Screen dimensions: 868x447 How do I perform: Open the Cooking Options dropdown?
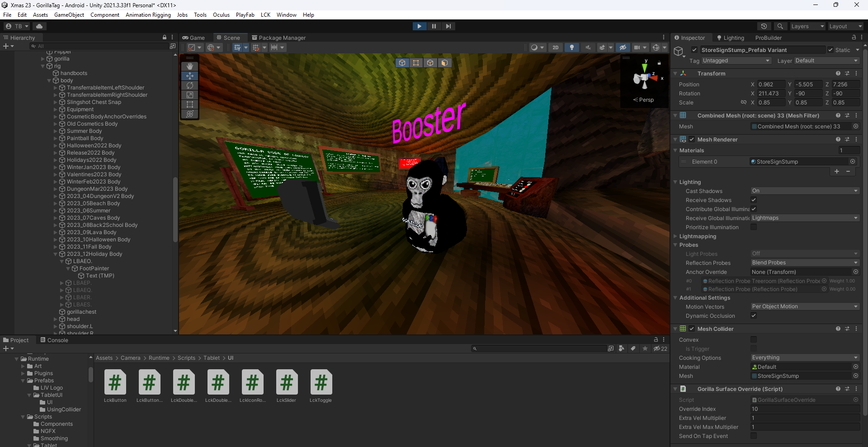click(805, 358)
